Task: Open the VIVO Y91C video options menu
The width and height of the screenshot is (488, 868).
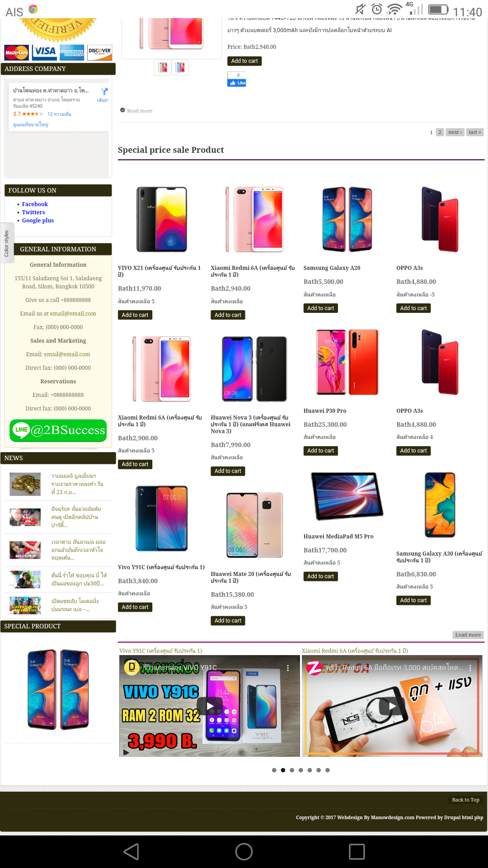Action: pos(288,668)
